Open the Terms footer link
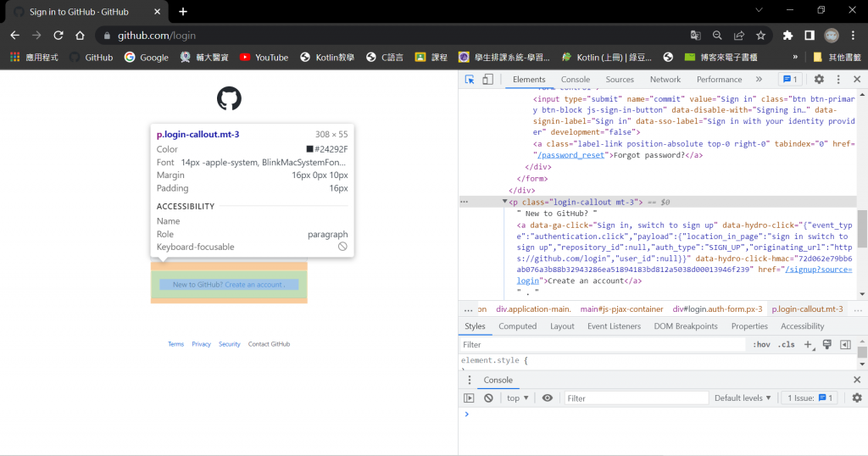 175,343
